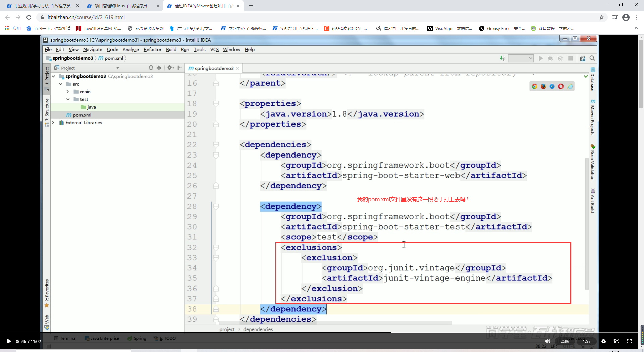This screenshot has width=644, height=352.
Task: Bookmark this page star icon
Action: pos(602,17)
